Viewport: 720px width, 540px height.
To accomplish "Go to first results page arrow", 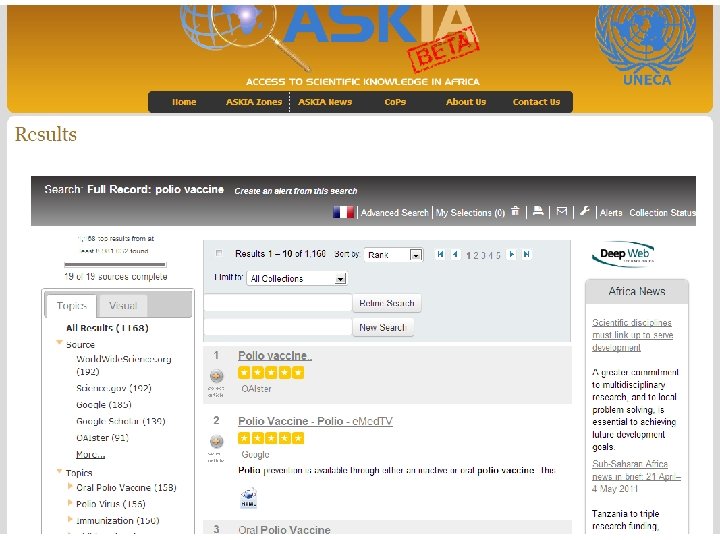I will tap(440, 254).
